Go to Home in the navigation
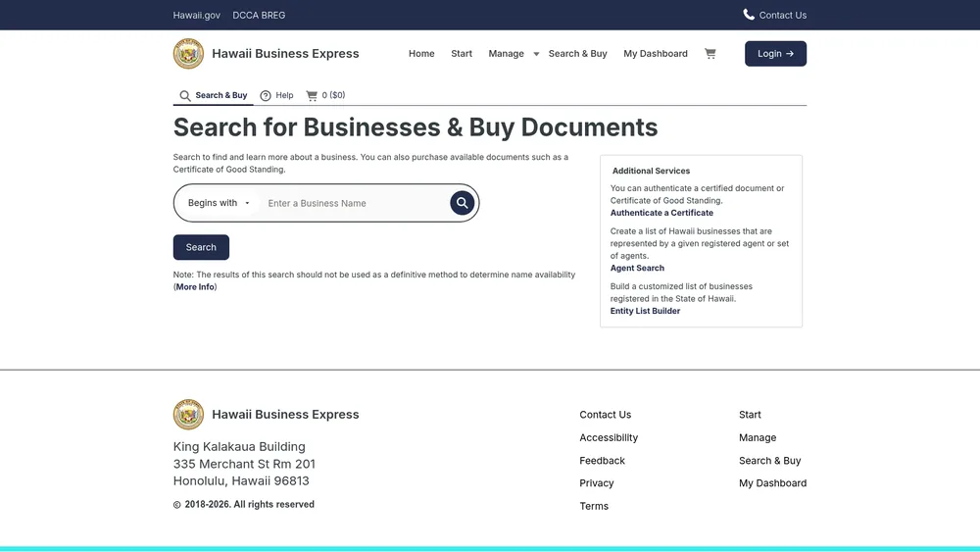The image size is (980, 552). 421,54
